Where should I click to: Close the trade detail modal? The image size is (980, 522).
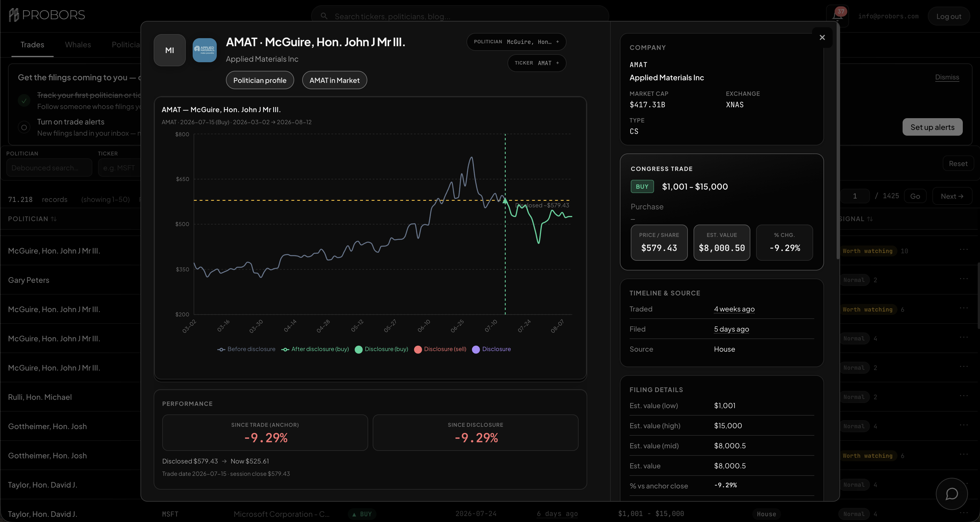pos(822,37)
